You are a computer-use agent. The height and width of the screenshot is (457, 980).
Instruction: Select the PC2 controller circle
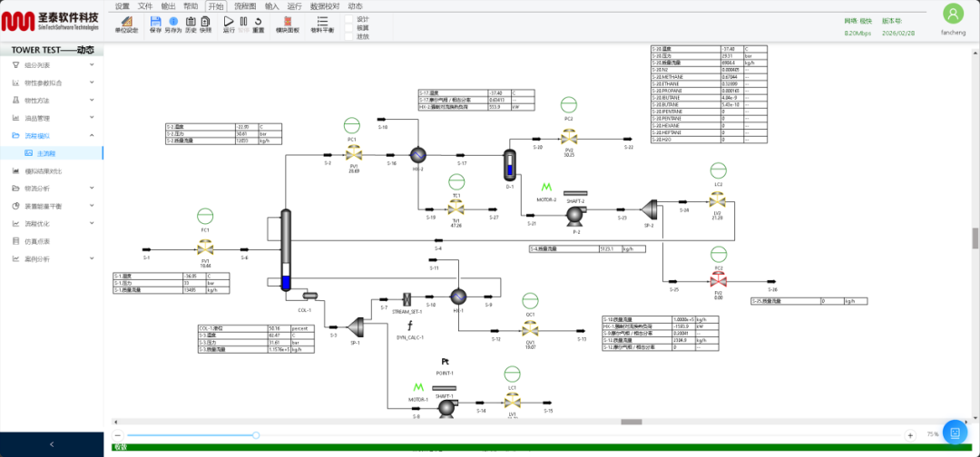569,104
